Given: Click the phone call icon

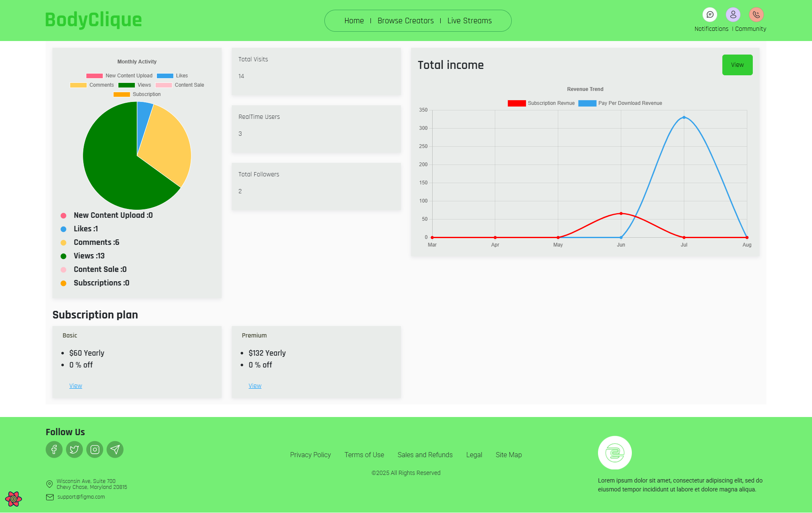Looking at the screenshot, I should pyautogui.click(x=756, y=15).
